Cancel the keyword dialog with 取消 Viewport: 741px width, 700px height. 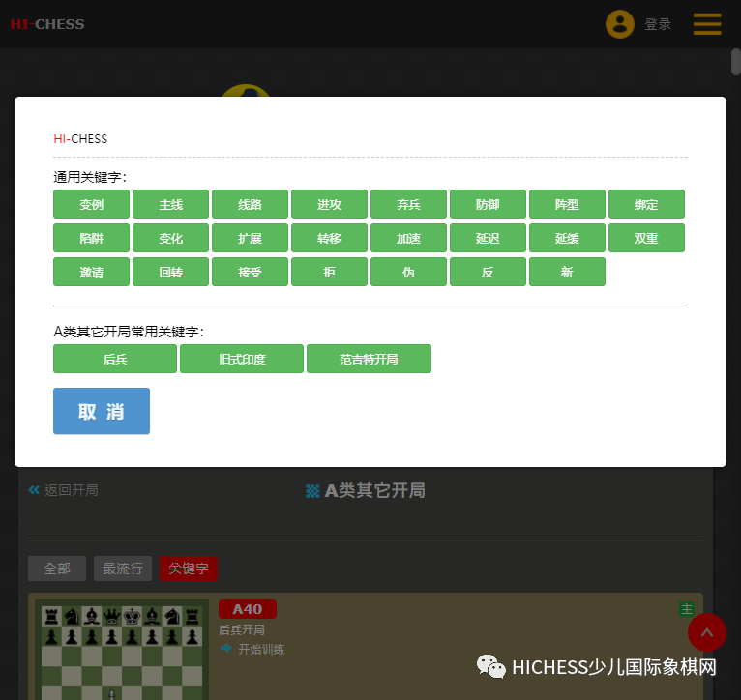tap(102, 411)
